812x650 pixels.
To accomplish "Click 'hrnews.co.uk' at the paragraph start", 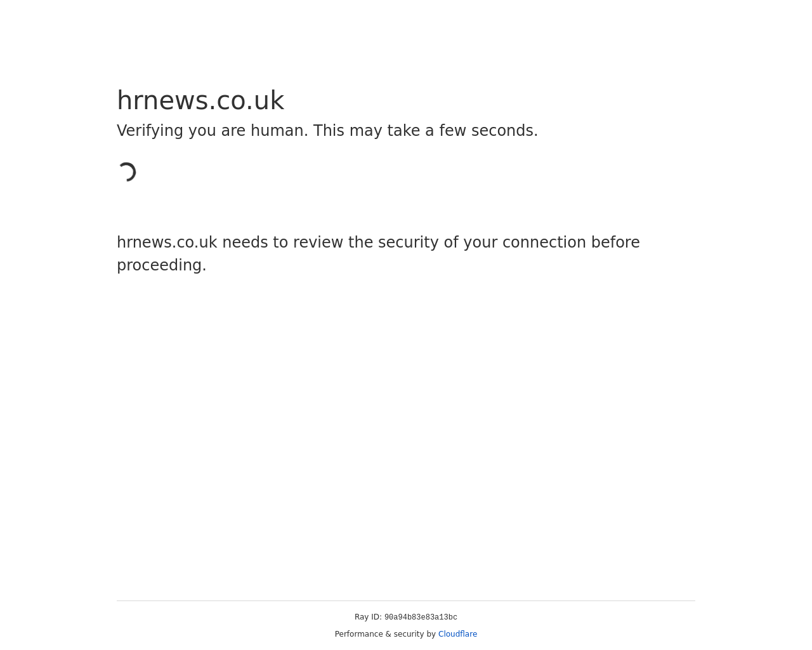I will (167, 242).
